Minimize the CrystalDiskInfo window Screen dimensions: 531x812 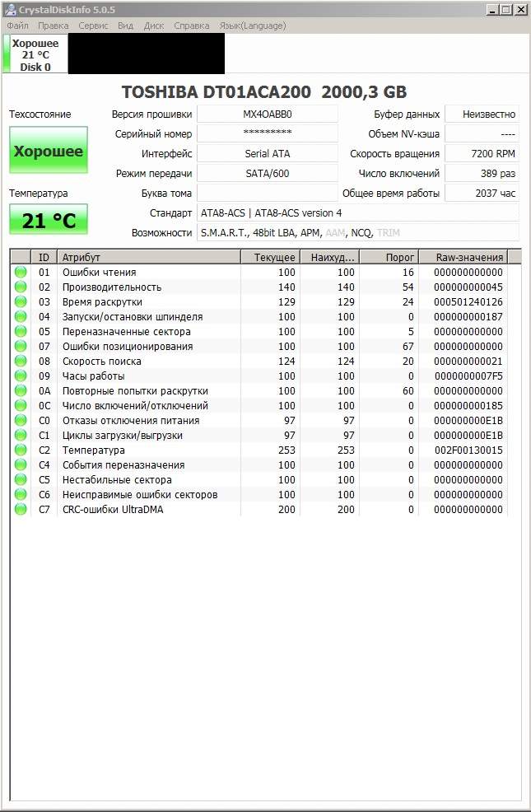click(492, 9)
